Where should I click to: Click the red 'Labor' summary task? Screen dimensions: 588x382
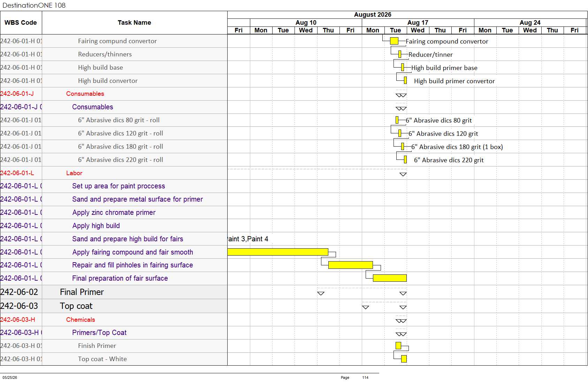click(74, 173)
